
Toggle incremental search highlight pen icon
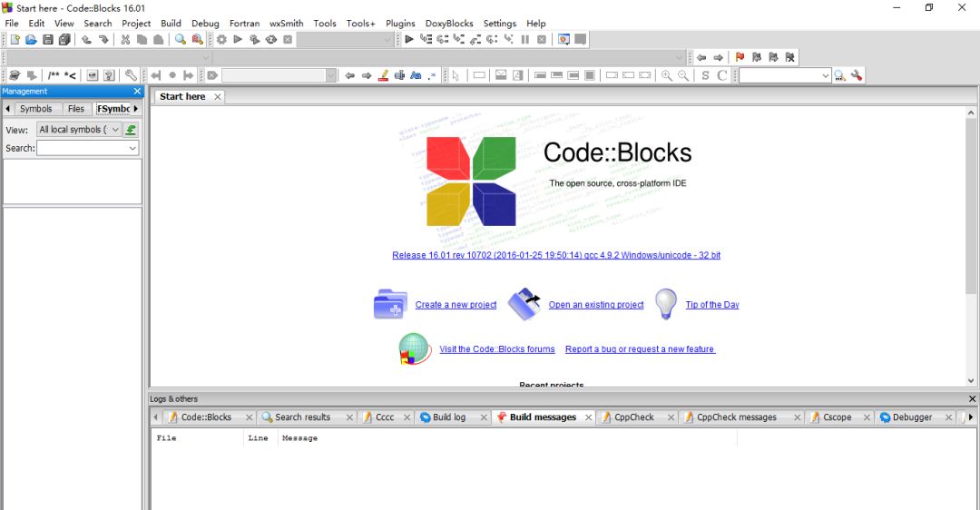(384, 75)
